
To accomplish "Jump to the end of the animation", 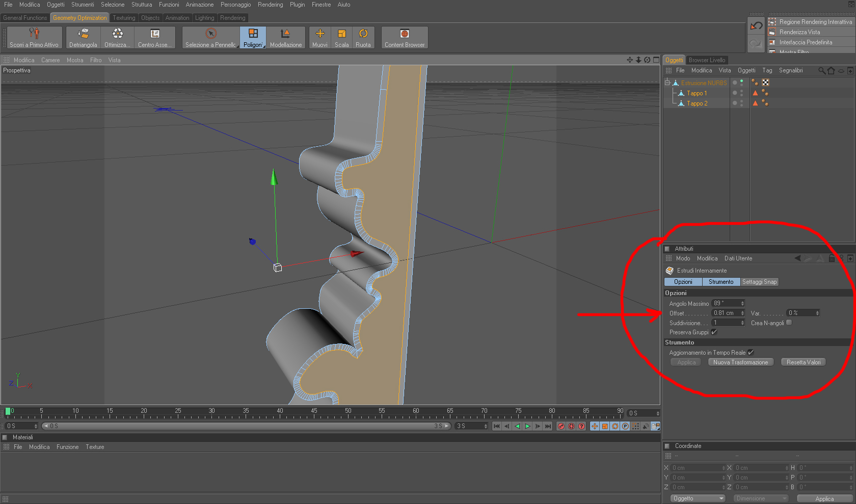I will 548,426.
